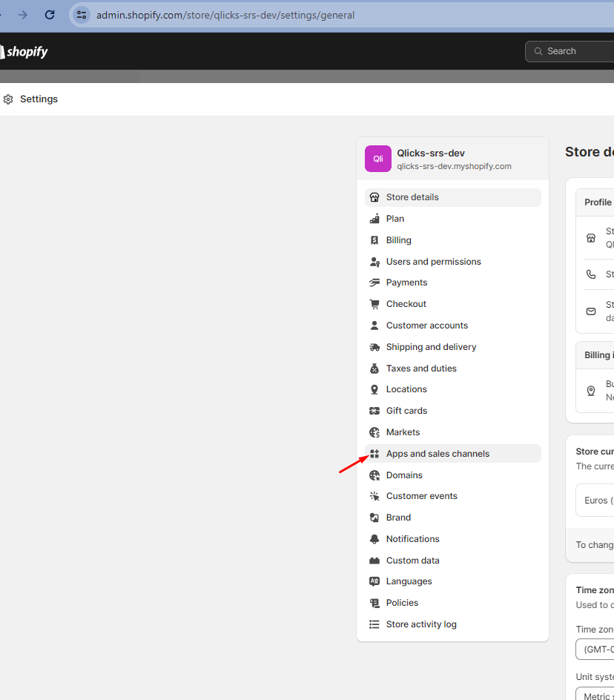Go forward with the browser arrow
The image size is (614, 700).
pos(23,15)
